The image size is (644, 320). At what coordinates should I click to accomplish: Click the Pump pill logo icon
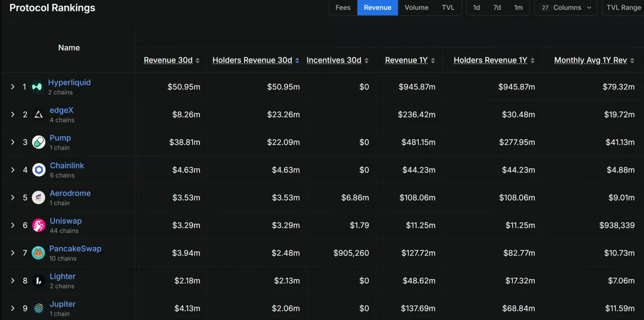(38, 142)
